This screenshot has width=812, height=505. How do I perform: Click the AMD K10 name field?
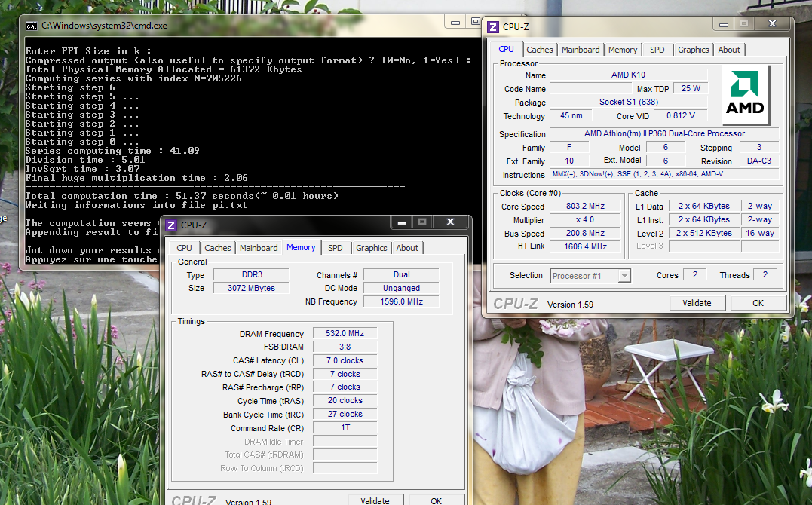click(x=628, y=75)
